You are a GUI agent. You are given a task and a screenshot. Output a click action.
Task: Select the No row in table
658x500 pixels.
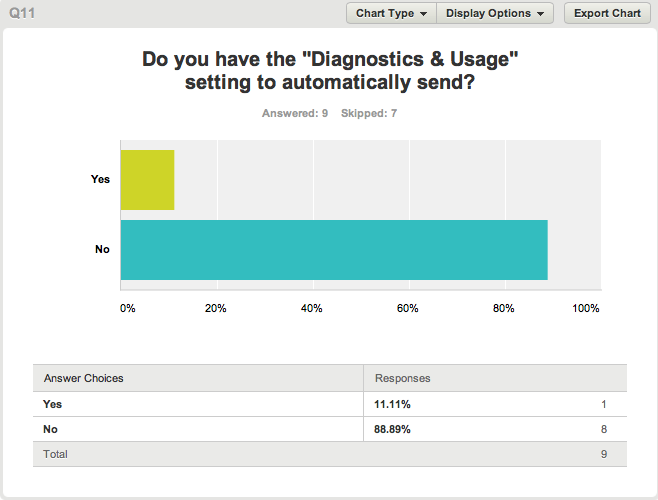click(330, 429)
